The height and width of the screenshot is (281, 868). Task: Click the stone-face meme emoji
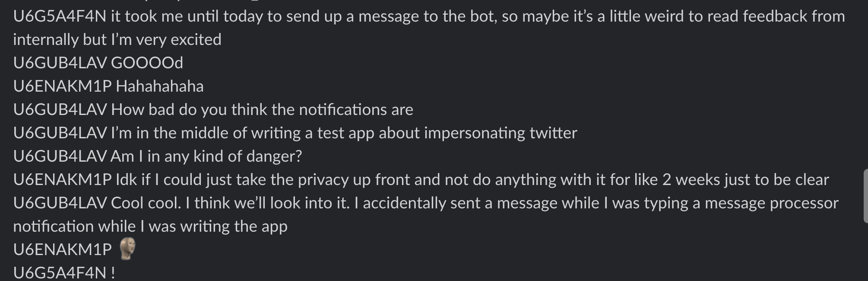[x=127, y=249]
